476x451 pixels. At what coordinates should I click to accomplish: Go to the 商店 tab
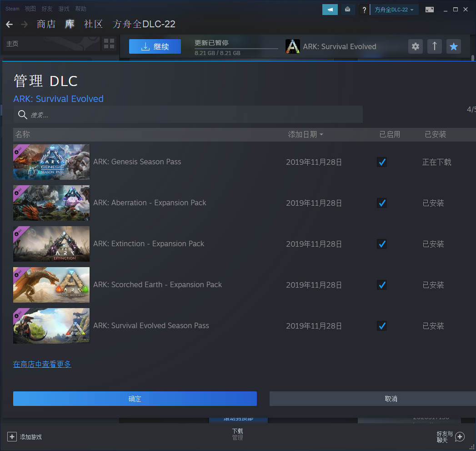click(x=46, y=24)
